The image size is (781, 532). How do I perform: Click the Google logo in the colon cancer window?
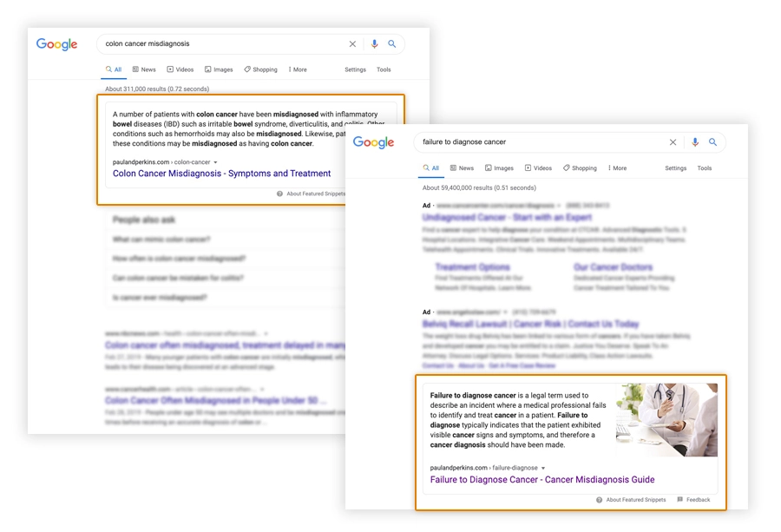click(56, 44)
